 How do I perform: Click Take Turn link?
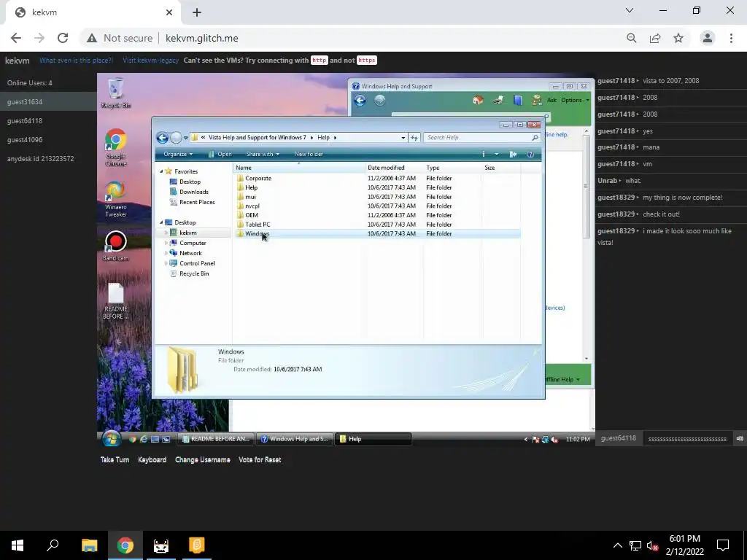(115, 459)
